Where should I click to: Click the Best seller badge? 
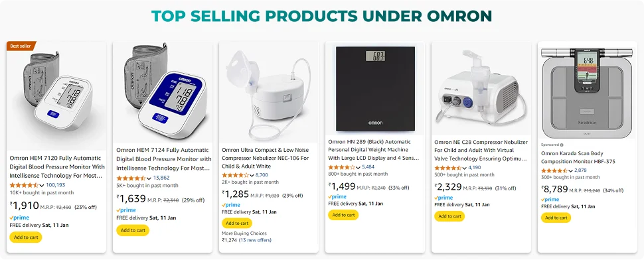point(21,46)
